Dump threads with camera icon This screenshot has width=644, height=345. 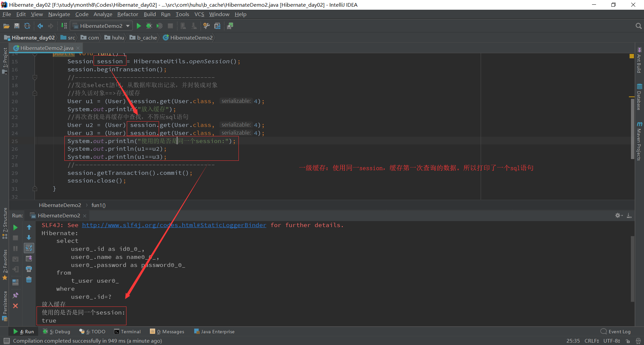(x=15, y=259)
